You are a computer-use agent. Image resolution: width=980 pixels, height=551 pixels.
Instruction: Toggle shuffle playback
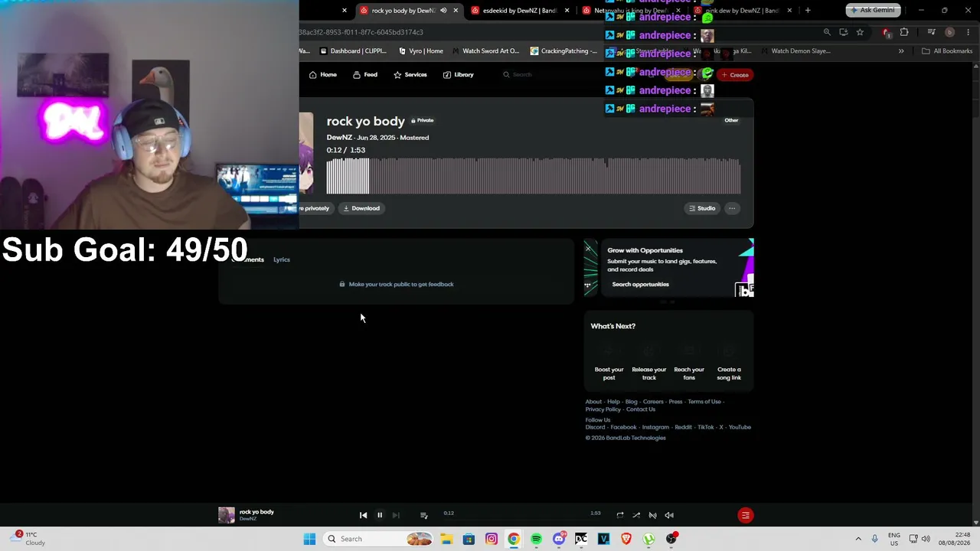tap(636, 515)
